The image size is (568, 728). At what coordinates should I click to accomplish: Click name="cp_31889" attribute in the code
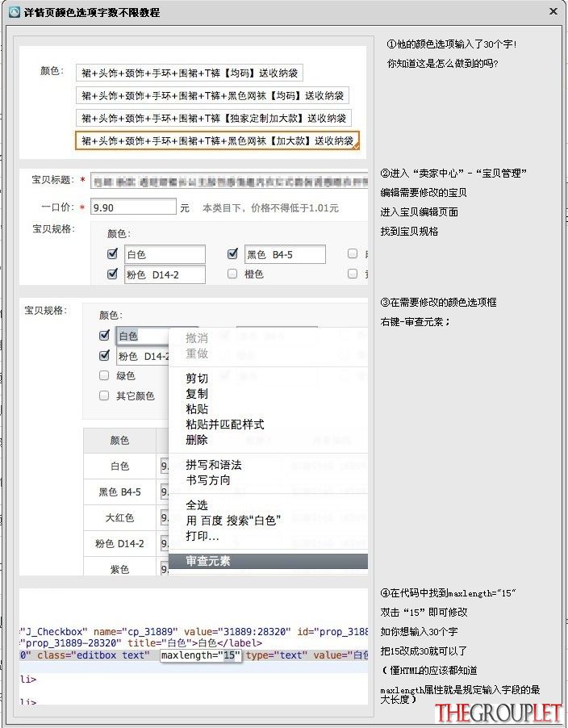coord(136,632)
